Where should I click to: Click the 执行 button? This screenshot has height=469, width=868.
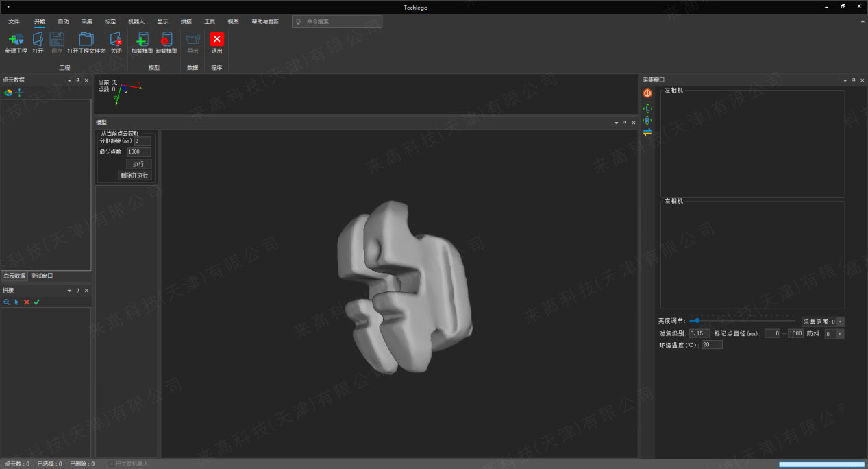point(138,164)
